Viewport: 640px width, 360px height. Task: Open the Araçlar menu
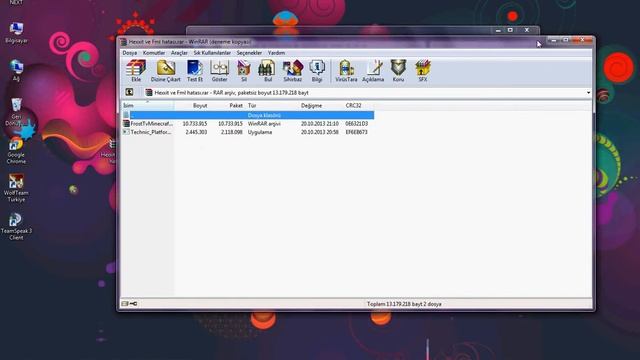179,53
